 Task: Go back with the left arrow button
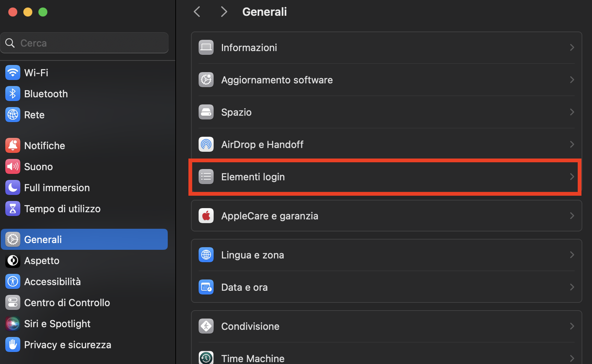click(x=197, y=12)
